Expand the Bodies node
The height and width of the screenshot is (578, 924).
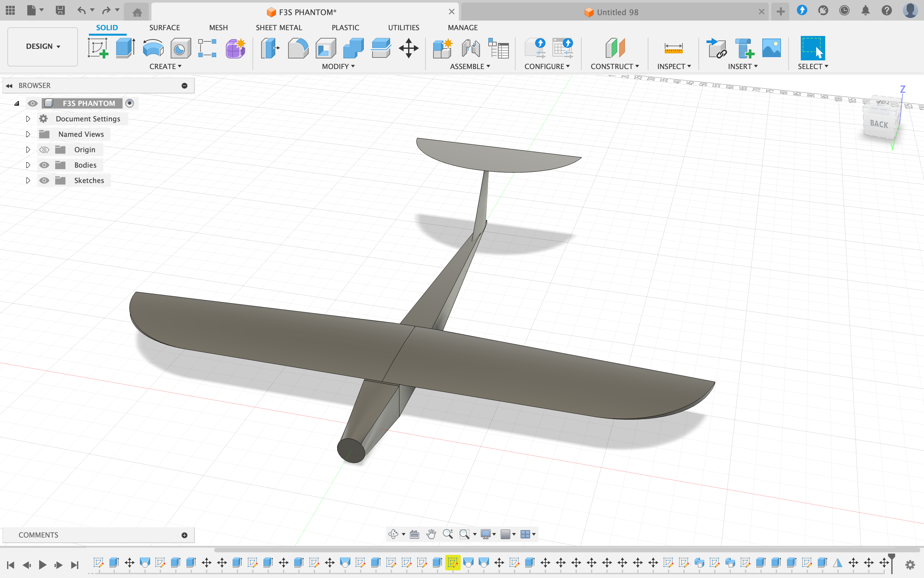click(x=28, y=165)
